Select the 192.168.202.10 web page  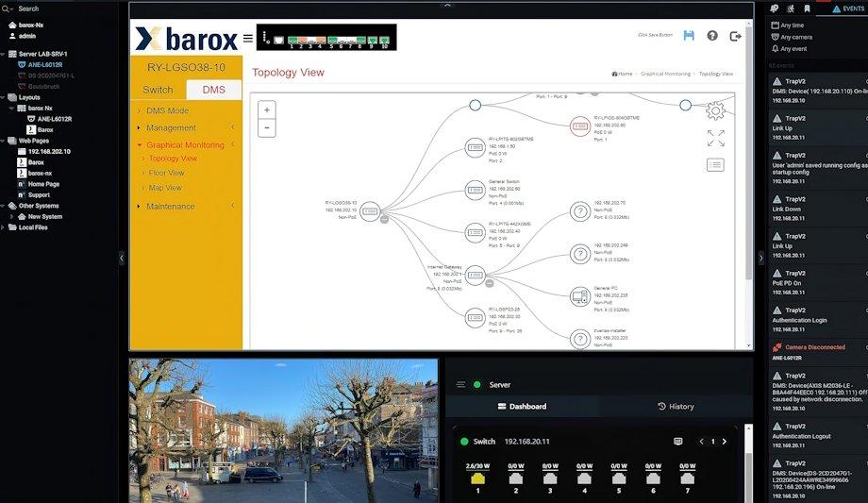pyautogui.click(x=44, y=151)
